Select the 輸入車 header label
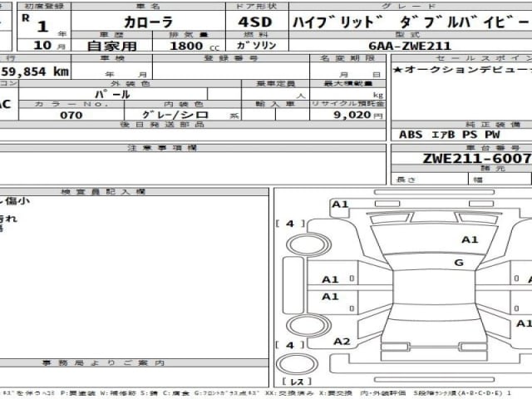 tap(275, 104)
